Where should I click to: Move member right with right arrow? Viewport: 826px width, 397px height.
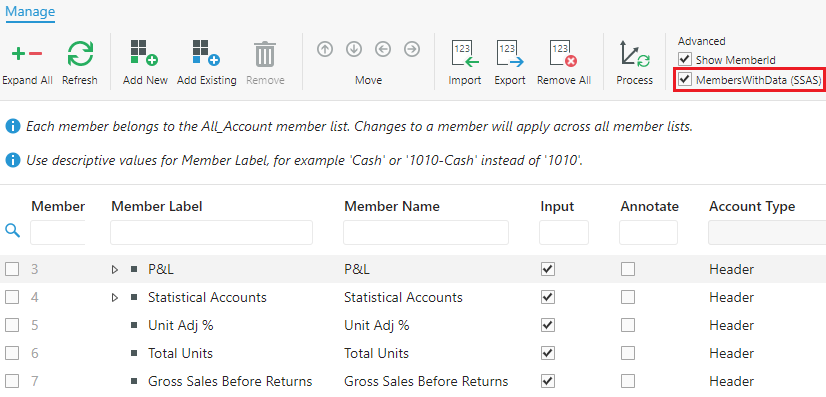click(412, 49)
